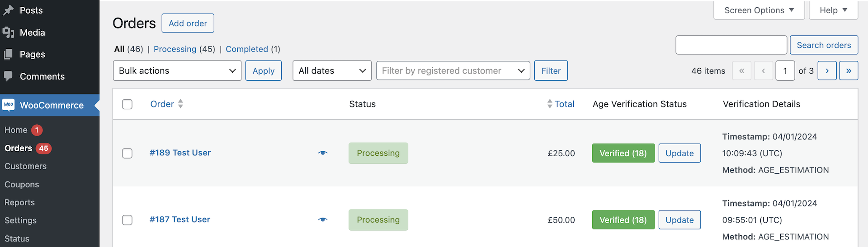The width and height of the screenshot is (868, 247).
Task: Open order #187 Test User link
Action: 180,220
